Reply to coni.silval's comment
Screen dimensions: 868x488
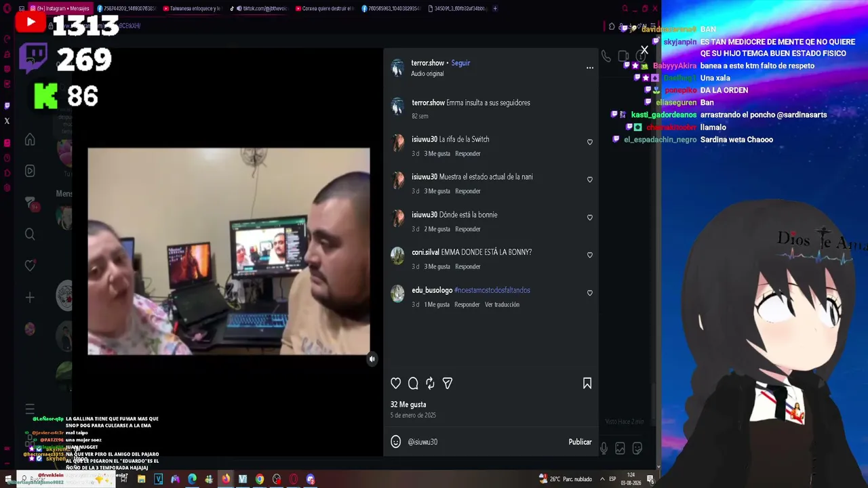468,266
